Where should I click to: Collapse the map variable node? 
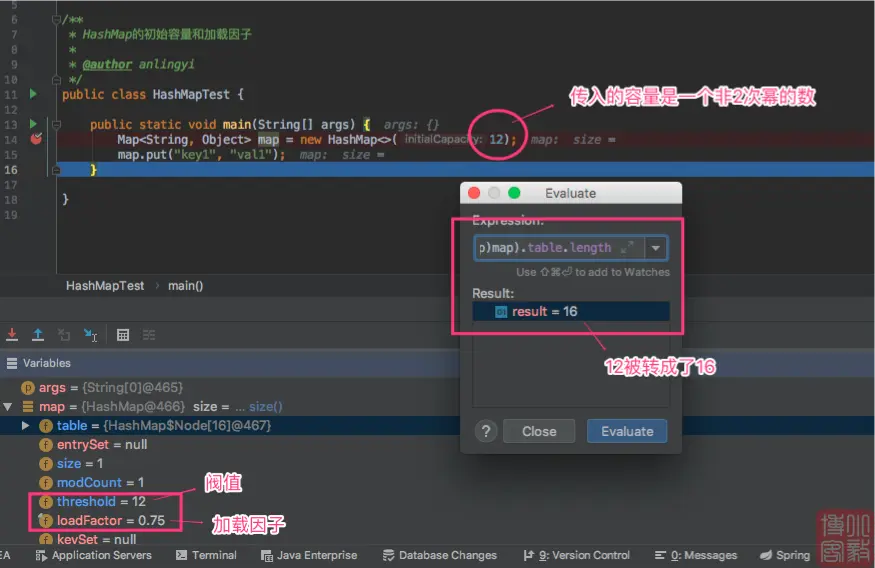8,407
